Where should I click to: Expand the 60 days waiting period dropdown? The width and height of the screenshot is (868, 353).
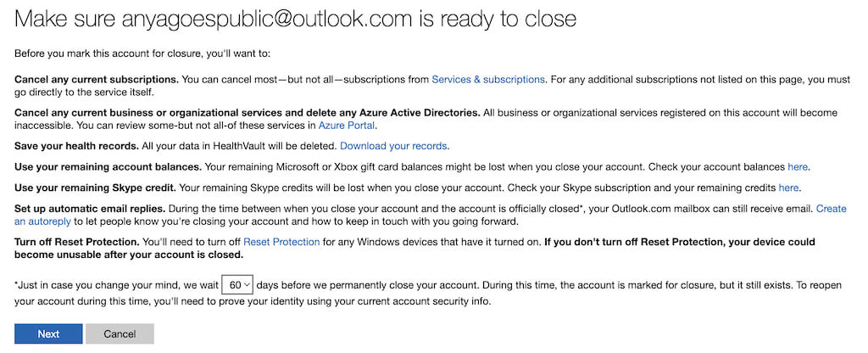[236, 286]
